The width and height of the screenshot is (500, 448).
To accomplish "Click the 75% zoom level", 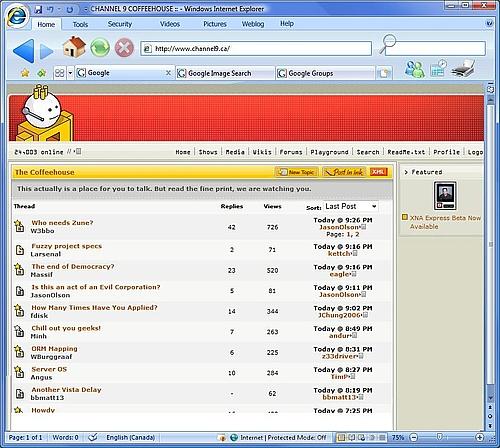I will pyautogui.click(x=398, y=437).
